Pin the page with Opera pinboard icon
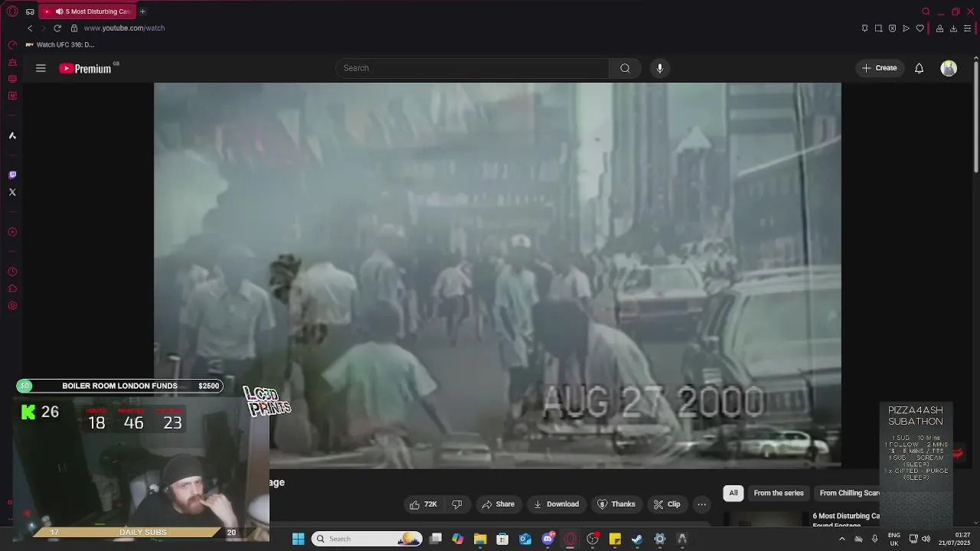Image resolution: width=980 pixels, height=551 pixels. 865,28
